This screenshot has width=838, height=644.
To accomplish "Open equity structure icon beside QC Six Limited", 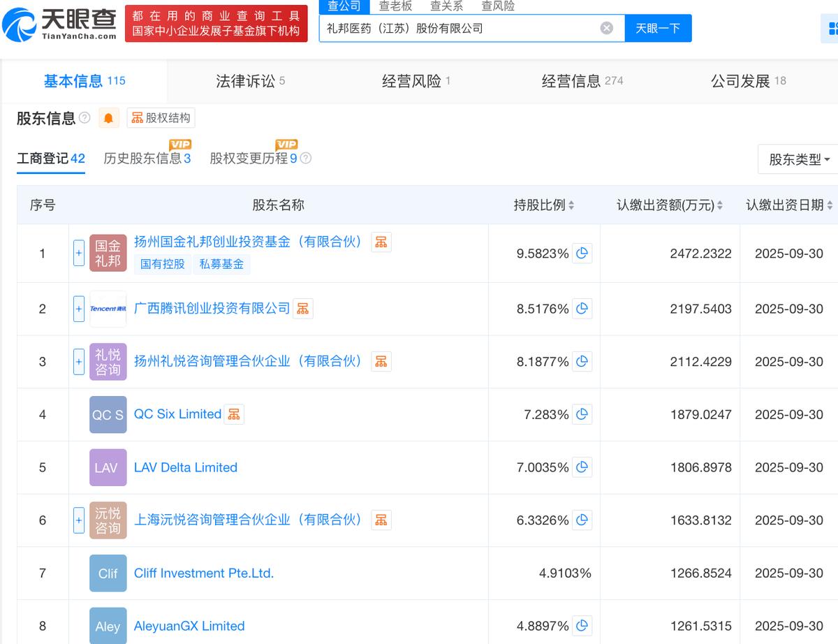I will click(234, 414).
